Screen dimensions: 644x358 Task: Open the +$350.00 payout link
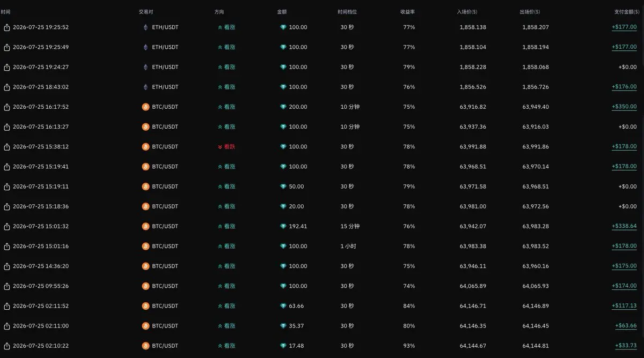624,107
